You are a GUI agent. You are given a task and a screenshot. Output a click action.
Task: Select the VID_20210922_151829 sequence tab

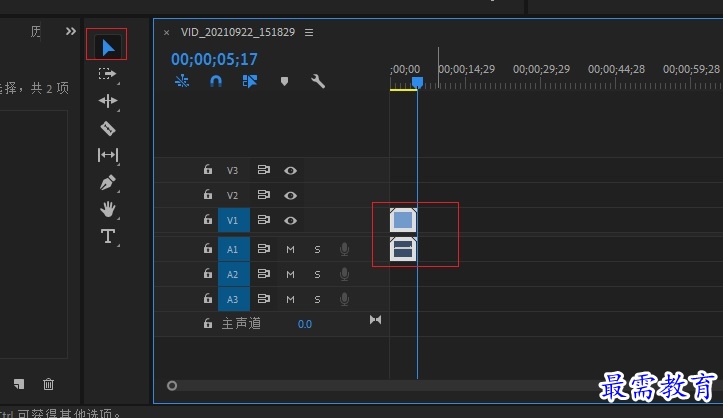[x=237, y=32]
